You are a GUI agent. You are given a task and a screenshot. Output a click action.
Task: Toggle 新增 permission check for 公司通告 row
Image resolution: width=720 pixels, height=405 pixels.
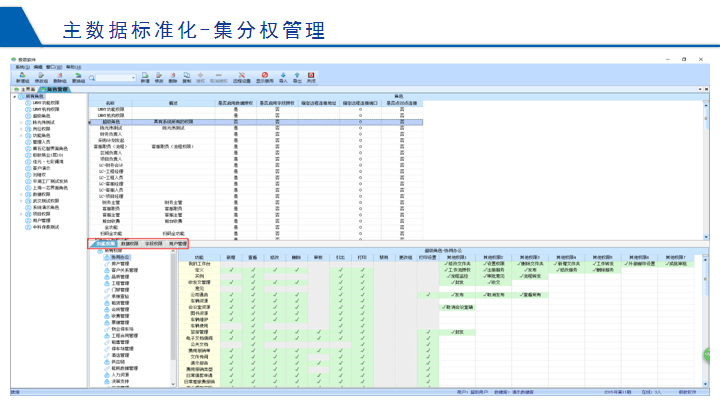[x=231, y=295]
